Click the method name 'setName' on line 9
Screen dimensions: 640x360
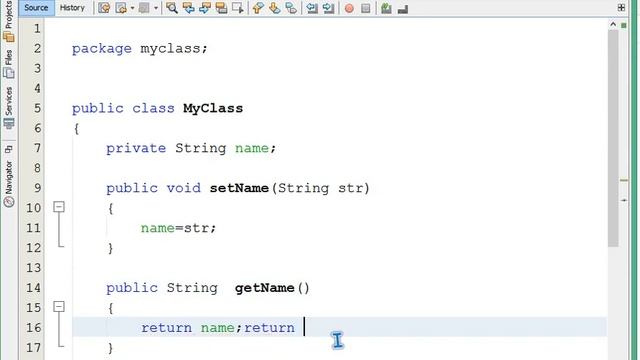coord(239,188)
